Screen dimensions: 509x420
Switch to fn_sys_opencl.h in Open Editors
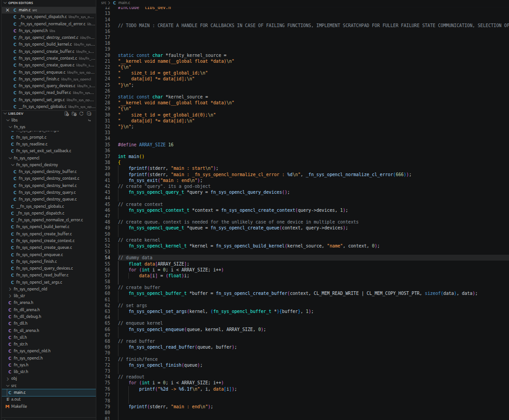click(49, 31)
